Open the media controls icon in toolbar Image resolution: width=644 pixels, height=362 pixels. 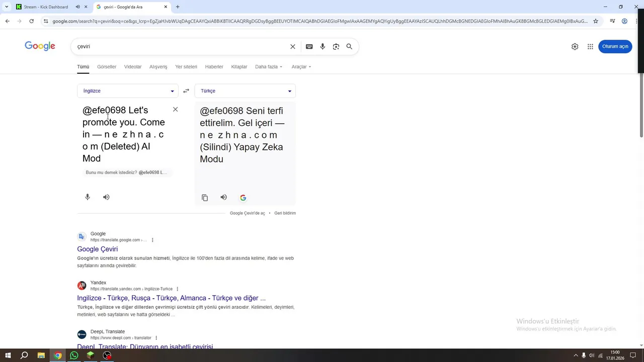612,21
